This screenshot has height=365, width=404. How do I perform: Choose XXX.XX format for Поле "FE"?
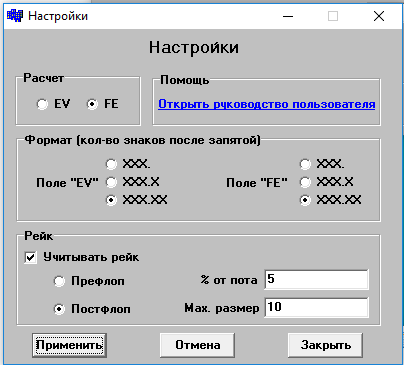click(x=305, y=200)
